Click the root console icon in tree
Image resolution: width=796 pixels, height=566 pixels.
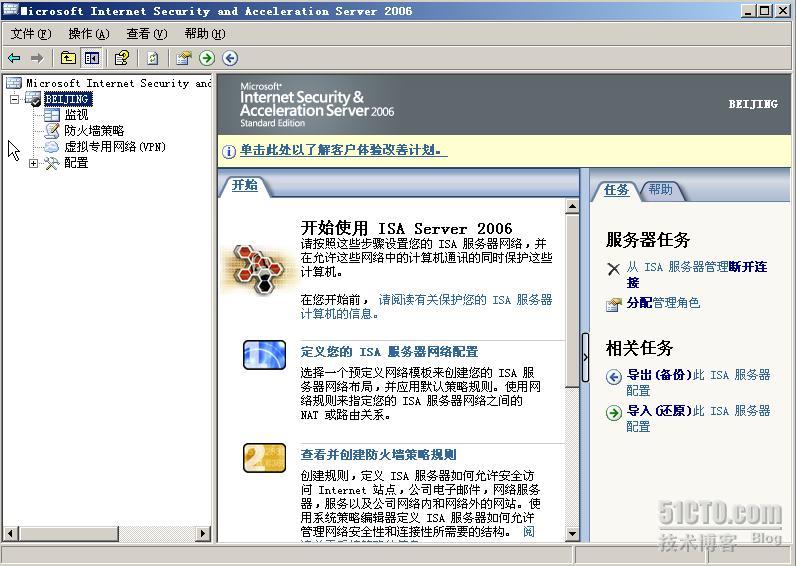[14, 83]
